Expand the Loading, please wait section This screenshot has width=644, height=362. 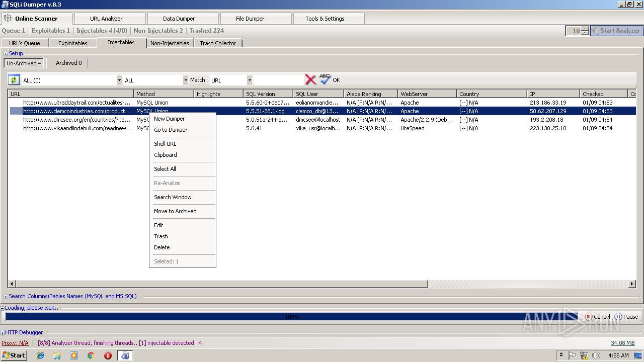(3, 308)
